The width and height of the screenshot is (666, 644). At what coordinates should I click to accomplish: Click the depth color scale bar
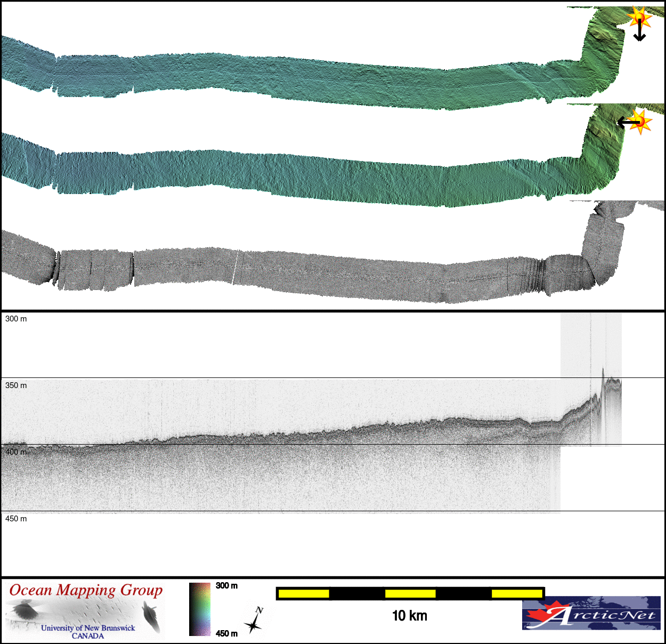coord(200,609)
